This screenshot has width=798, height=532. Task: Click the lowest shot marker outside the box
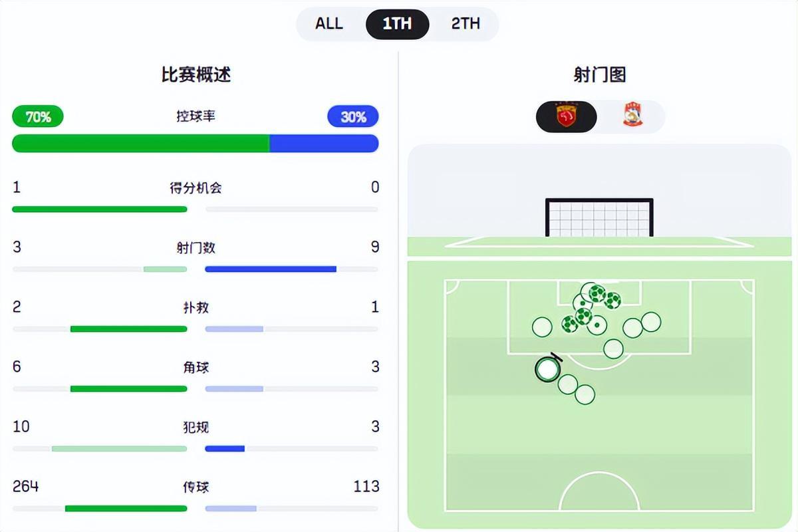585,394
